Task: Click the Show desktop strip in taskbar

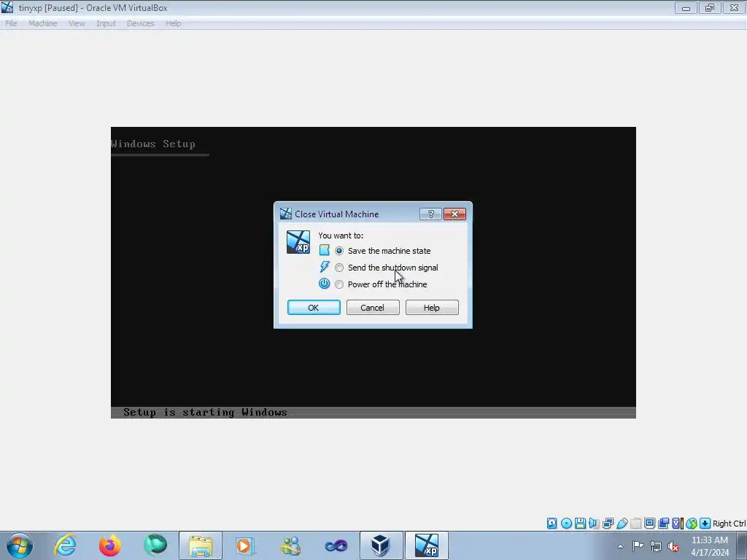Action: 742,545
